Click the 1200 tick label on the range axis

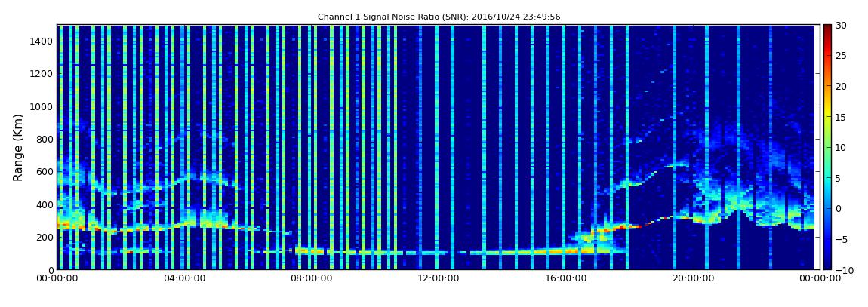pos(42,74)
